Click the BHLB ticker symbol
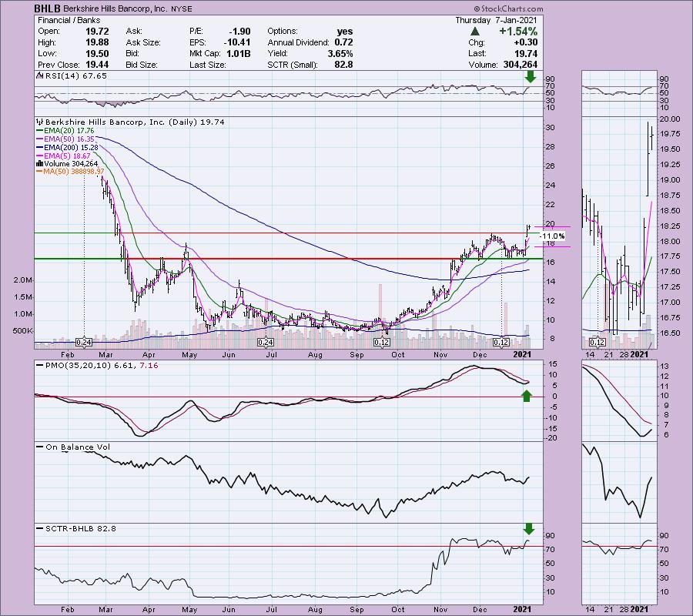This screenshot has width=693, height=616. [x=48, y=8]
